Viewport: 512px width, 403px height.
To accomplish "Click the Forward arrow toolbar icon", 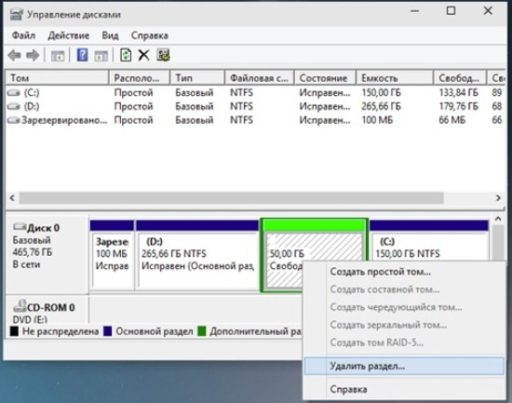I will pos(33,55).
